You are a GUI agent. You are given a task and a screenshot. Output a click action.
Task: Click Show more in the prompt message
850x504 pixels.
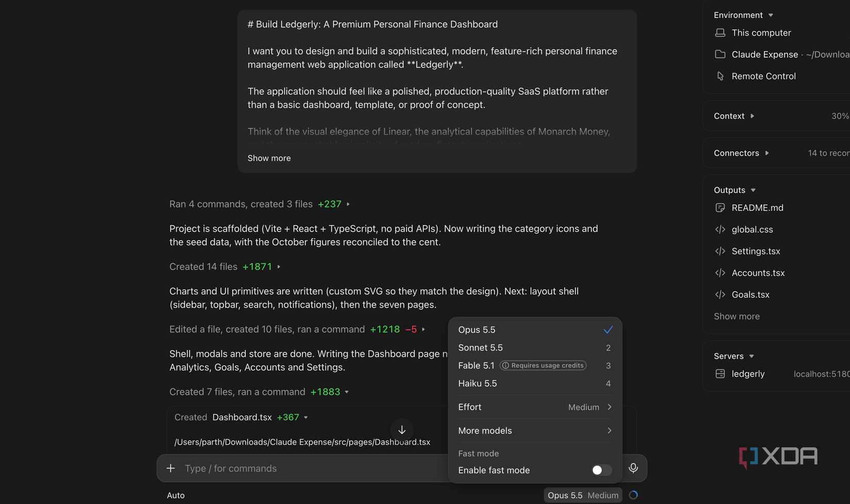pos(269,159)
